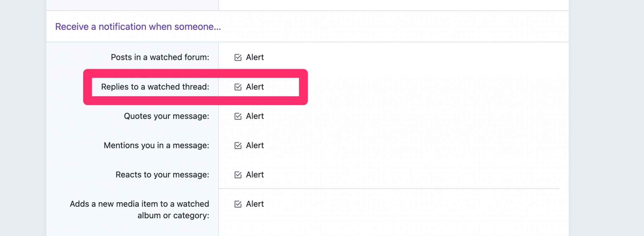Click 'Alert' label text beside Mentions you in a message
644x236 pixels.
click(x=255, y=146)
